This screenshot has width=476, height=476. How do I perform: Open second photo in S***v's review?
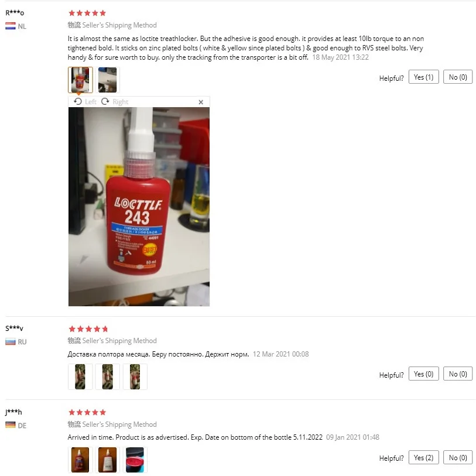(x=108, y=376)
